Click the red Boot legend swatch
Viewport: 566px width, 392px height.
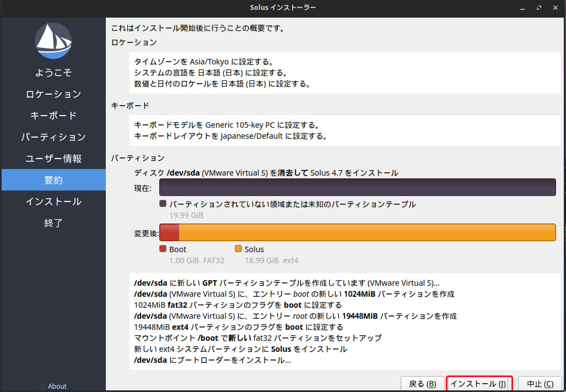[163, 249]
